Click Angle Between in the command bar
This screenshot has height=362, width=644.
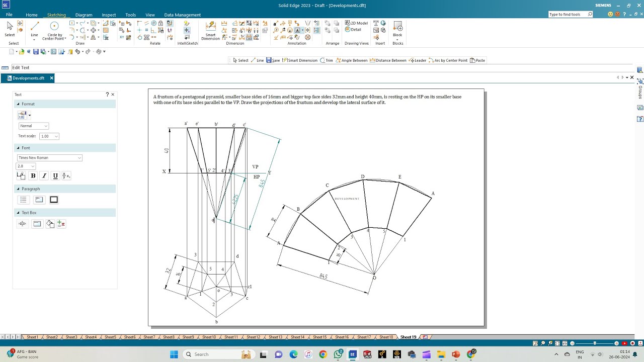click(352, 60)
